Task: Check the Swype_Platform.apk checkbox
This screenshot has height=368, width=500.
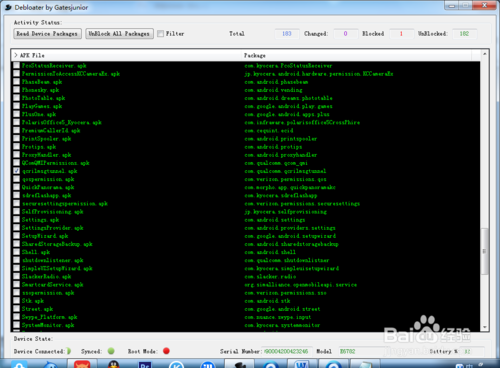Action: [x=16, y=317]
